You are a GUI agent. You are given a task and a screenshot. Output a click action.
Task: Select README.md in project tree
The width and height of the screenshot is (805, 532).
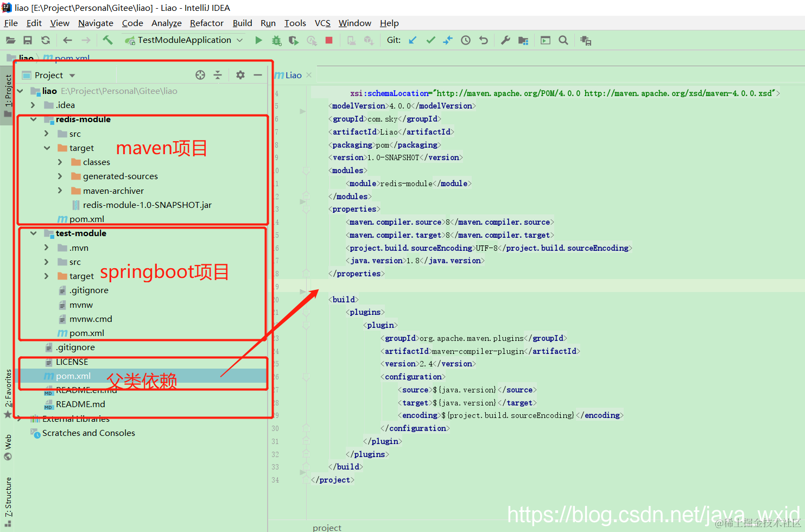tap(80, 404)
